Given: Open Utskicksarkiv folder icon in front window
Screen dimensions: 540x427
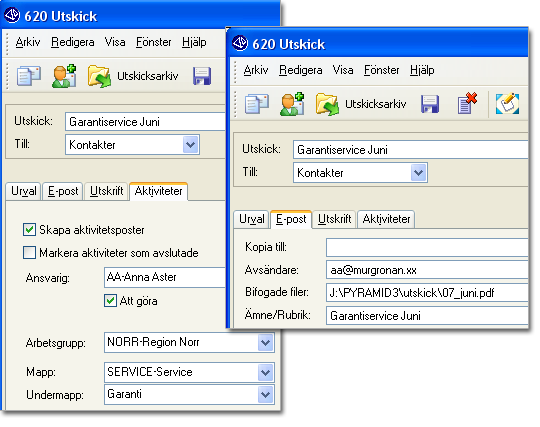Looking at the screenshot, I should pyautogui.click(x=327, y=104).
